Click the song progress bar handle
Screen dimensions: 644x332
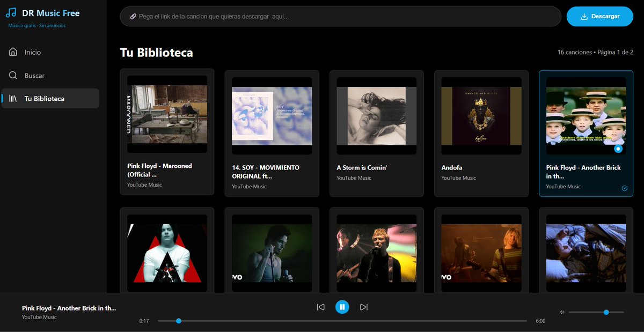[179, 321]
